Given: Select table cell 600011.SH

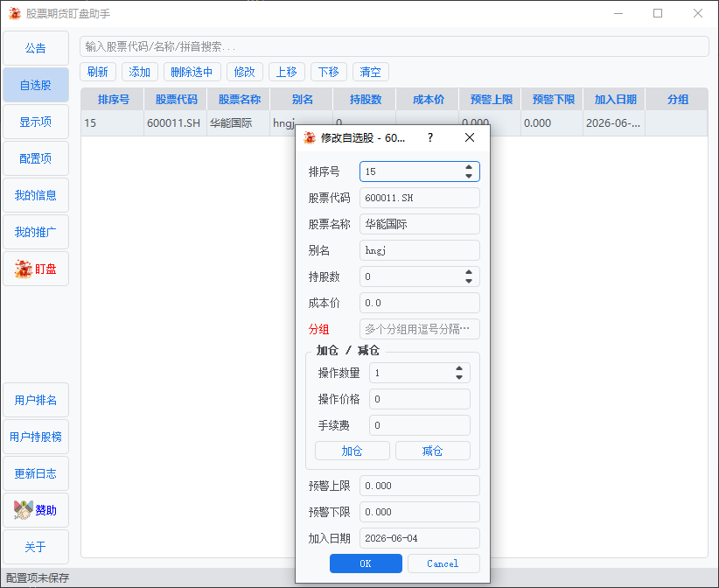Looking at the screenshot, I should pos(176,122).
